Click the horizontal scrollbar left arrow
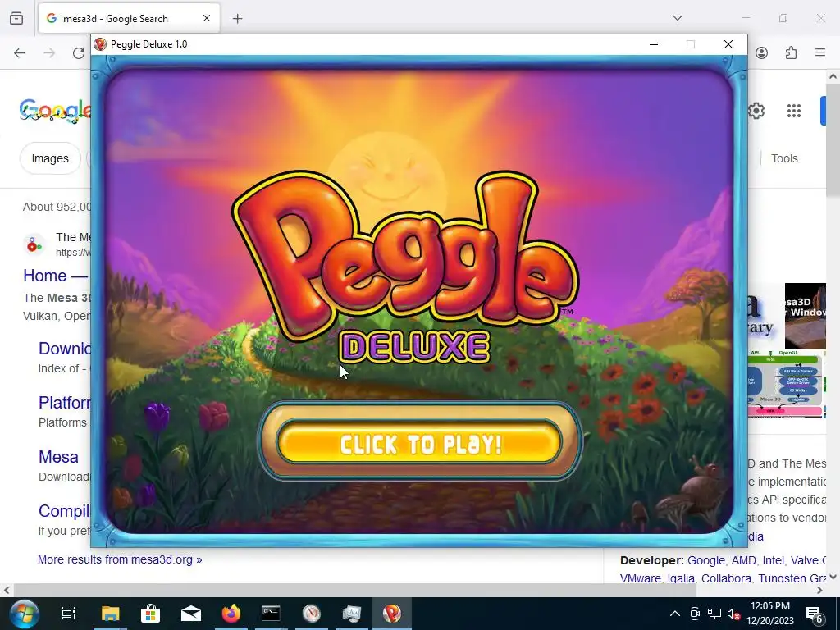This screenshot has width=840, height=630. point(6,591)
